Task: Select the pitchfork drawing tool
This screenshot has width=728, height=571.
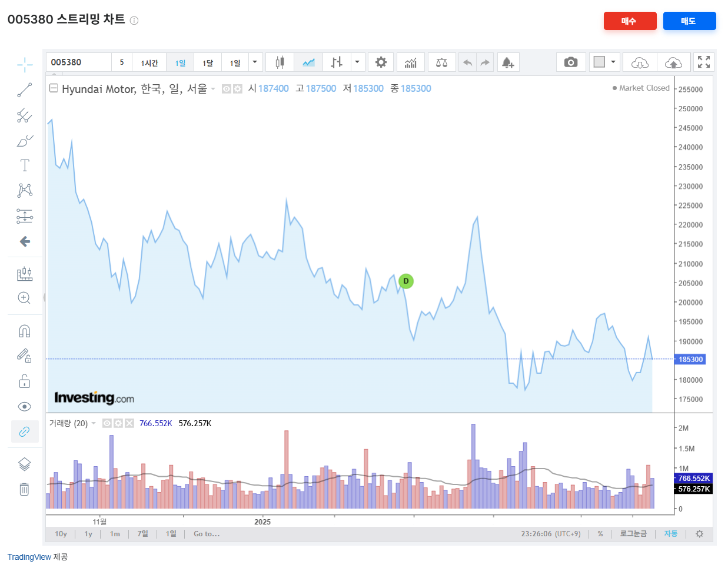Action: [25, 115]
